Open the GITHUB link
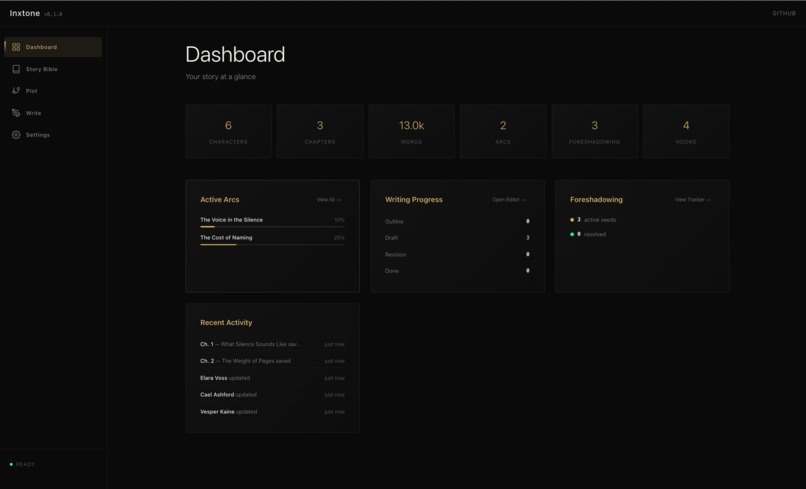The image size is (806, 489). click(784, 13)
